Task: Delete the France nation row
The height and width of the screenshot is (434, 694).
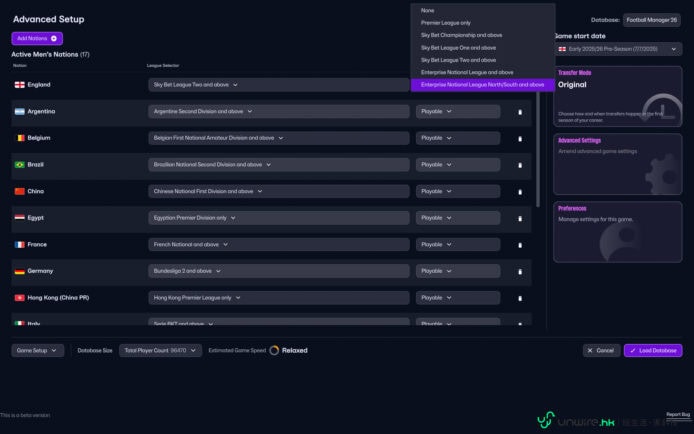Action: tap(520, 245)
